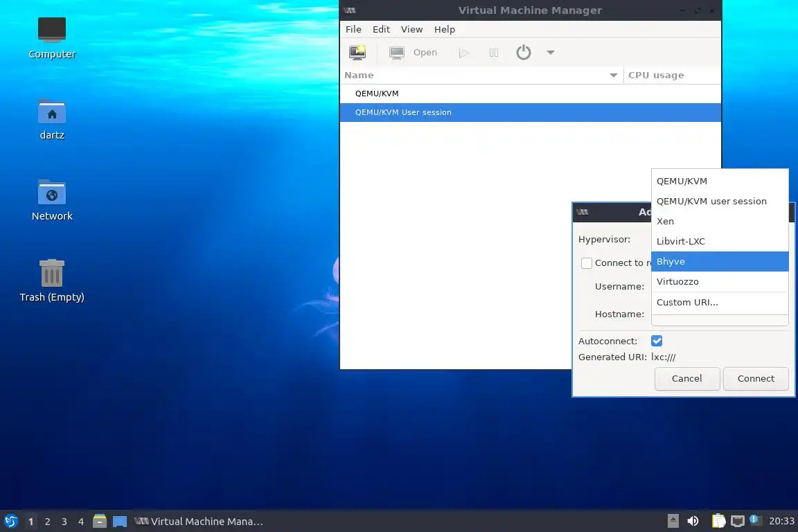Click the Virtual Machine Manager window title bar icon
The height and width of the screenshot is (532, 798).
click(350, 10)
